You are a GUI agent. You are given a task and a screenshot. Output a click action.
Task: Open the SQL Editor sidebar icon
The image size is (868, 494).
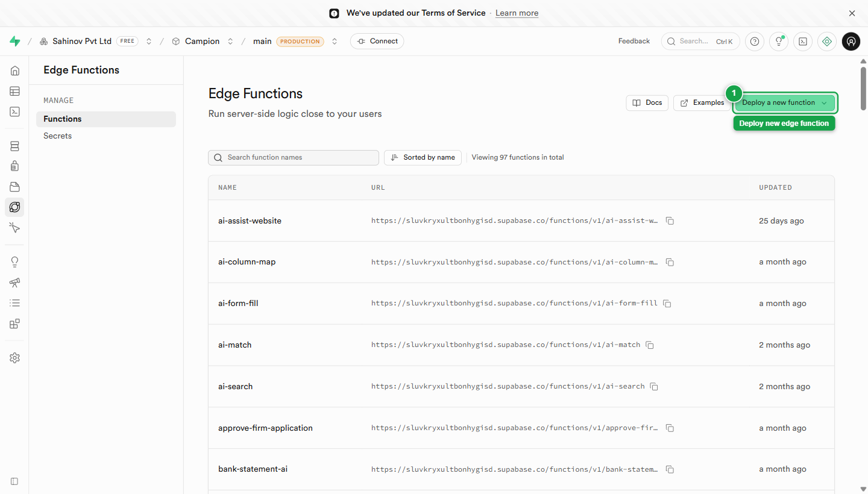tap(14, 112)
